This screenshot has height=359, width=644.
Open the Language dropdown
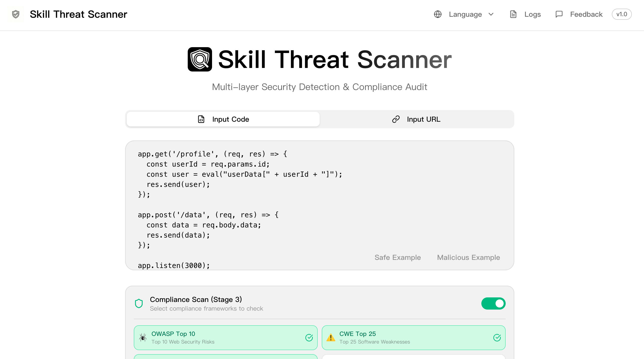[x=471, y=14]
